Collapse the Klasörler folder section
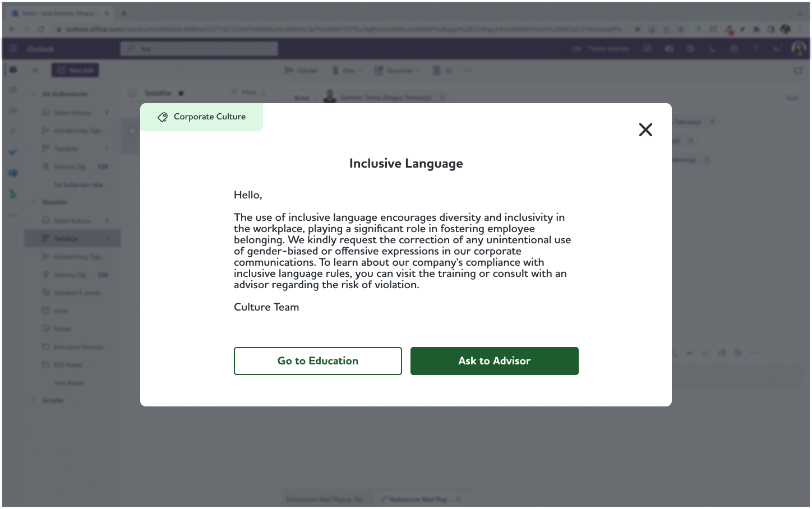Image resolution: width=812 pixels, height=509 pixels. coord(34,202)
